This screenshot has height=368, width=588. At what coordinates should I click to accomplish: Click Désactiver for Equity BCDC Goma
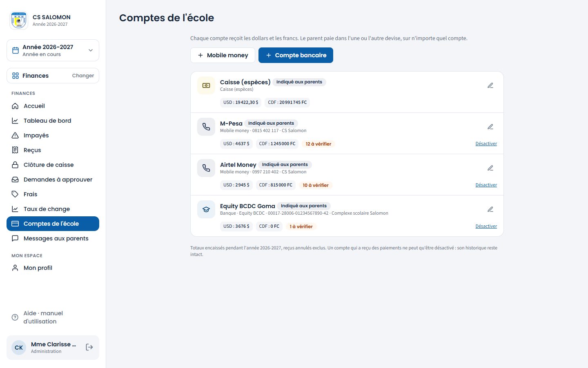click(486, 226)
